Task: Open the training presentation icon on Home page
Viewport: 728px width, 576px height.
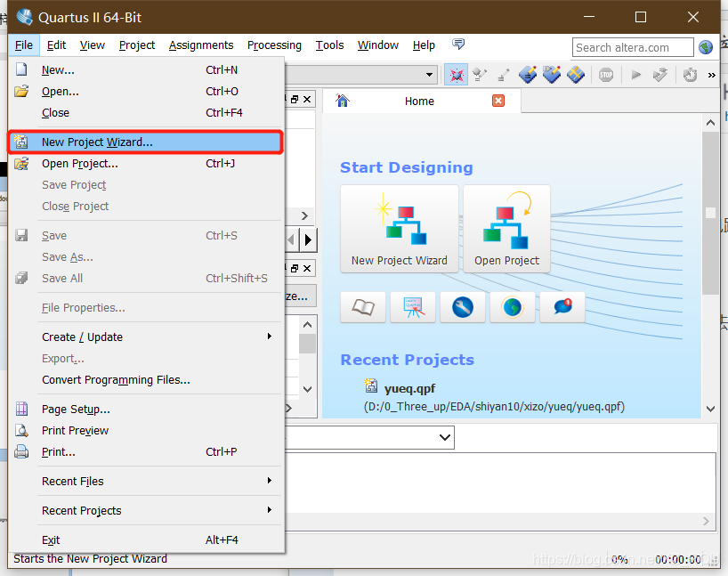Action: pyautogui.click(x=413, y=307)
